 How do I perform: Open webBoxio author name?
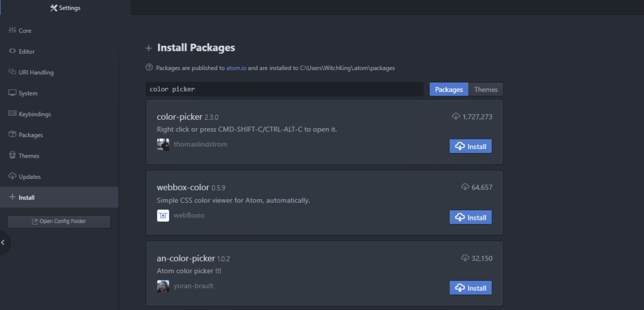(x=189, y=215)
